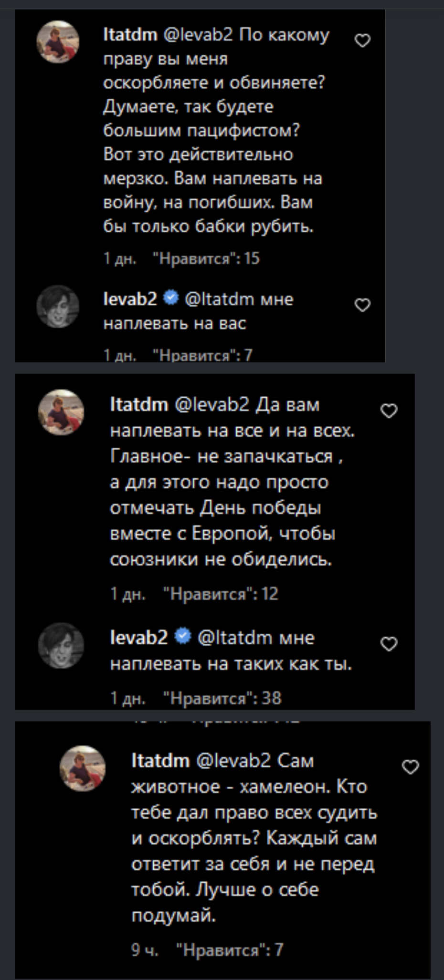Image resolution: width=444 pixels, height=980 pixels.
Task: Tap the heart on the "Да вам наплевать" comment
Action: point(389,411)
